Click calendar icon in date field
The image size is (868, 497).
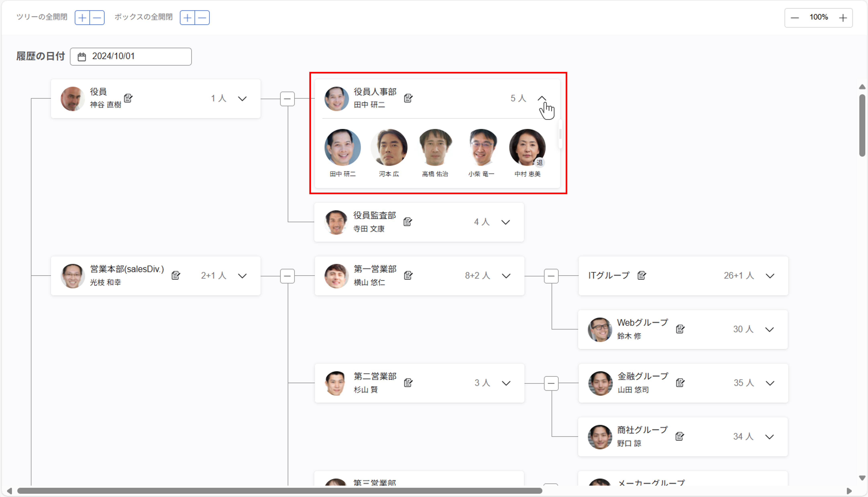(82, 57)
